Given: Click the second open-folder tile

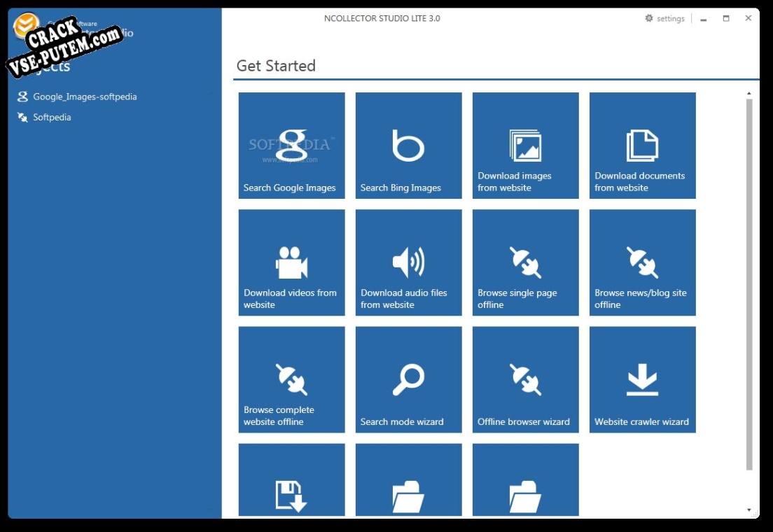Looking at the screenshot, I should point(526,479).
